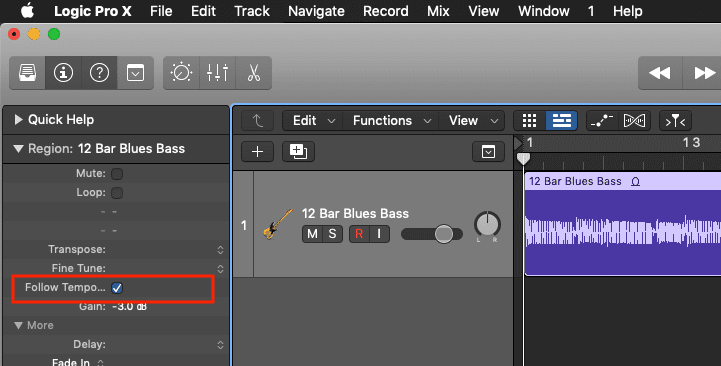Open the File menu
The image size is (721, 366).
tap(161, 11)
